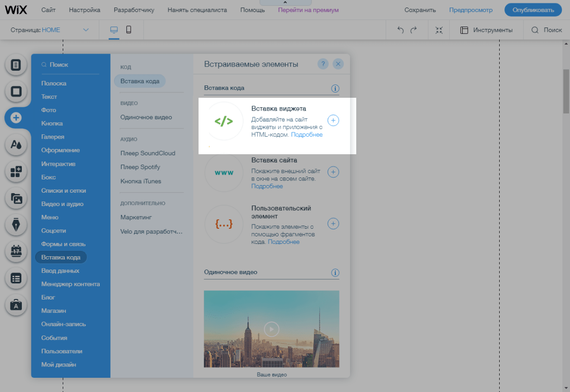Add the Вставка сайта element with plus
Screen dimensions: 570x392
point(333,172)
